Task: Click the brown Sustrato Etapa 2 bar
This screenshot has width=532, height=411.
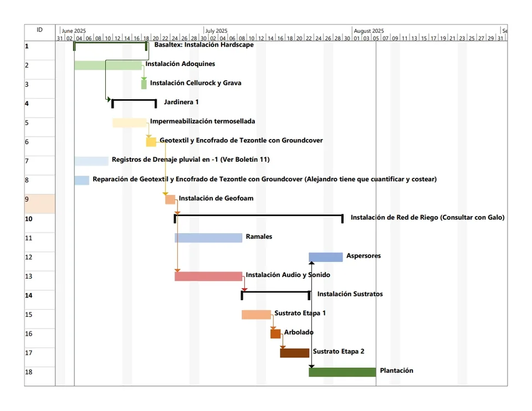Action: pos(294,353)
